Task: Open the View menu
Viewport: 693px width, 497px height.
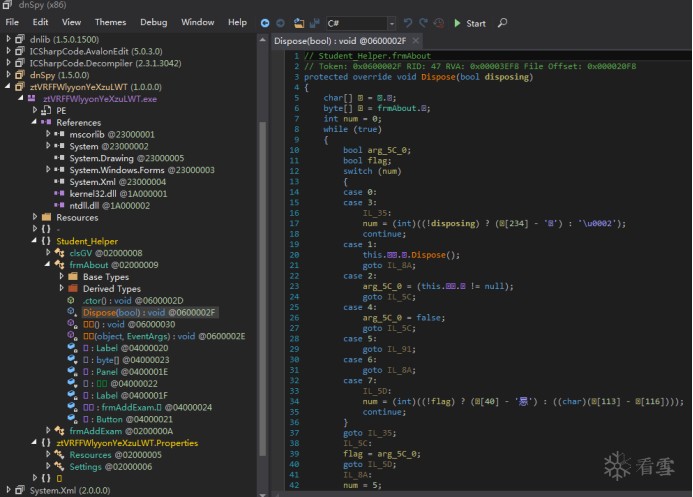Action: (71, 22)
